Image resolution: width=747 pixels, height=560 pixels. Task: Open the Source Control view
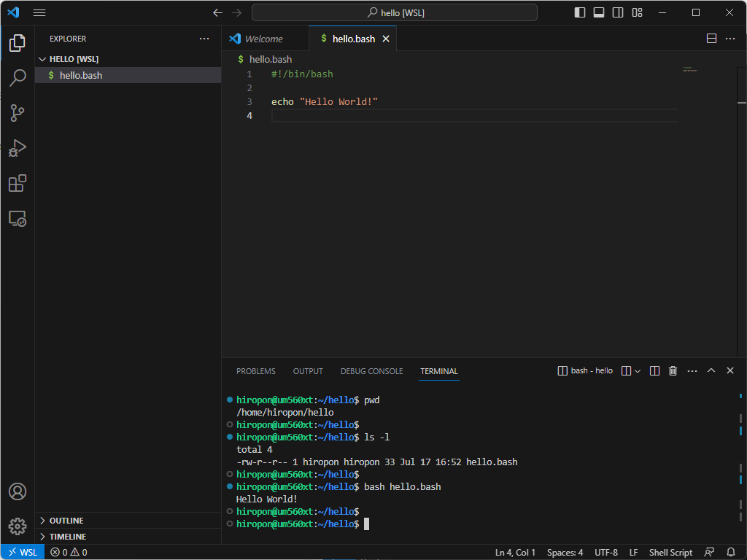[x=18, y=112]
